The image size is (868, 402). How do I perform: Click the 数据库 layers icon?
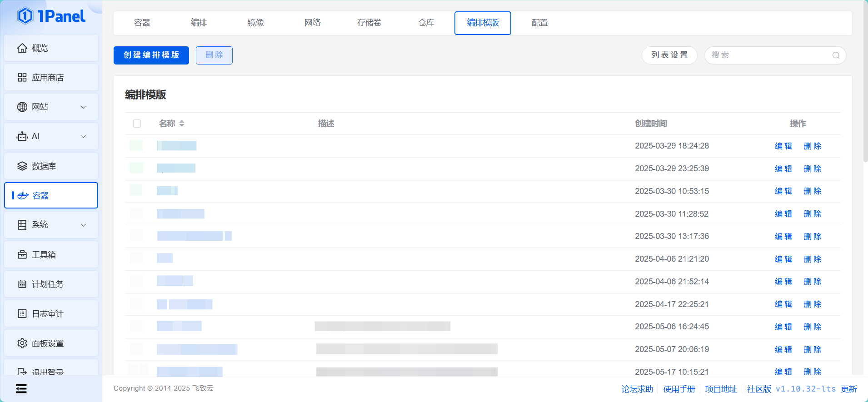[x=22, y=166]
